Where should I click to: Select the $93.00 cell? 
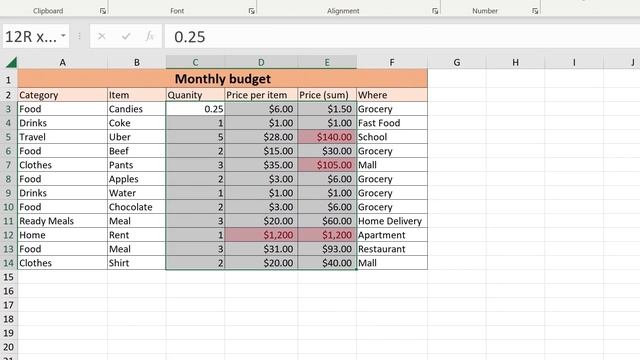click(327, 249)
